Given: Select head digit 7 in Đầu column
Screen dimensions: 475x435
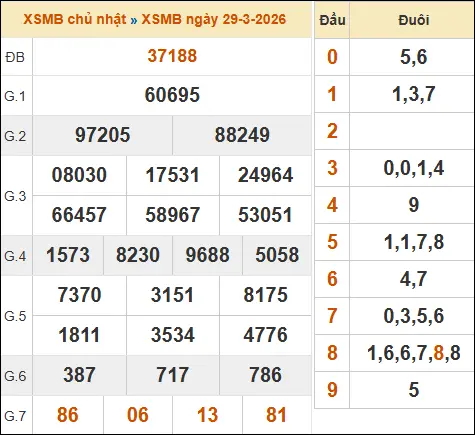Looking at the screenshot, I should [x=332, y=316].
